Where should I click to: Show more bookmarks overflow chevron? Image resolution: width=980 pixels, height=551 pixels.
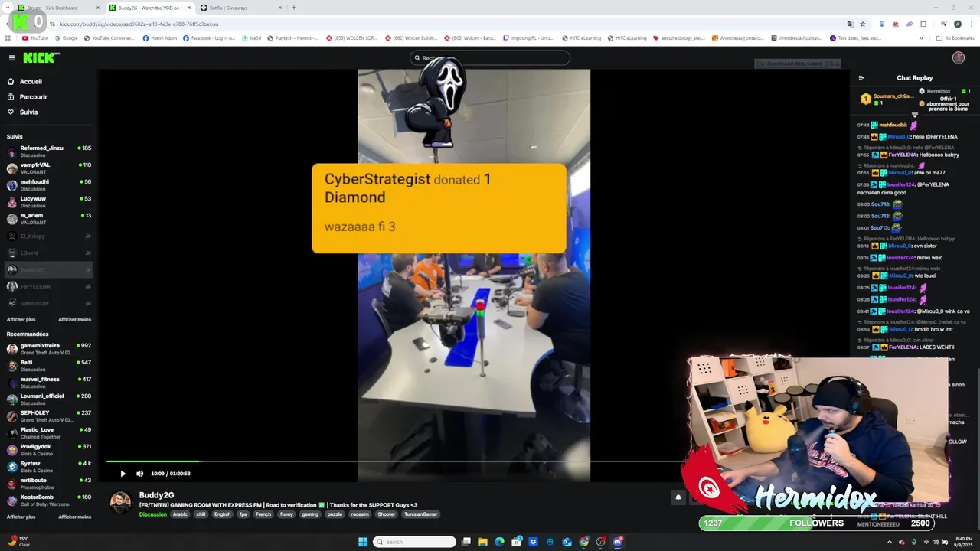point(921,38)
